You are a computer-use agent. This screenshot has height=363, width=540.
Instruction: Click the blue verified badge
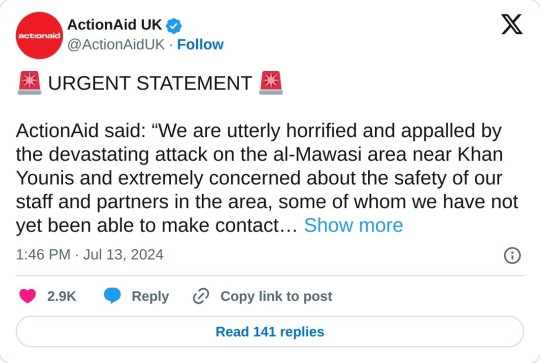[174, 26]
